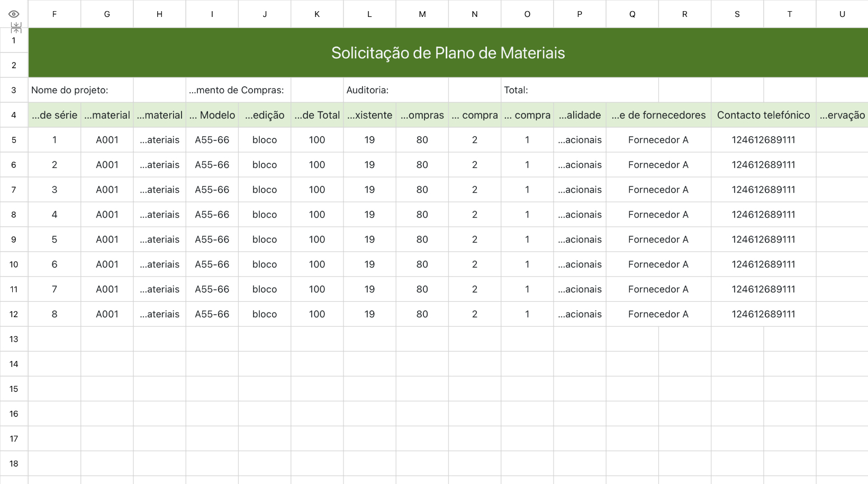Select column O header
The height and width of the screenshot is (484, 868).
pos(527,14)
